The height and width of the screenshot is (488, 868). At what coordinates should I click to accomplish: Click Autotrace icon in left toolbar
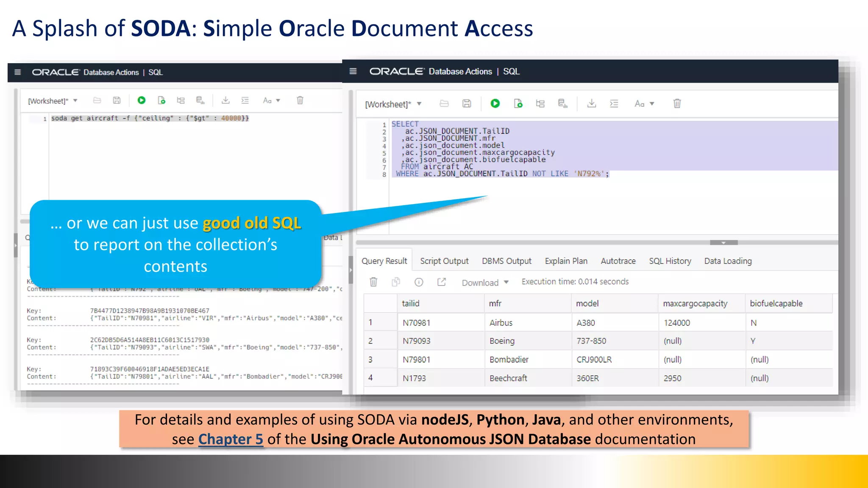coord(200,100)
